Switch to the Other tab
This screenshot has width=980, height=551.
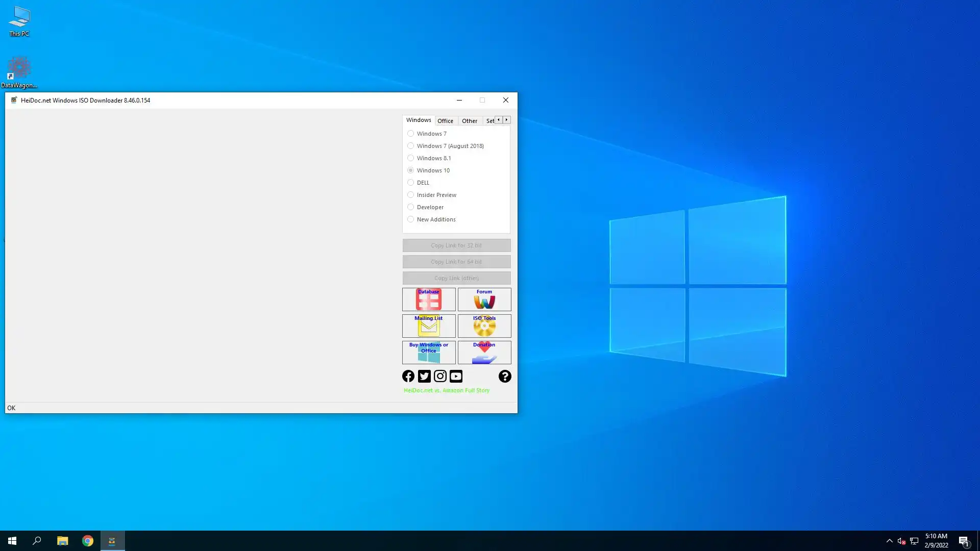[469, 121]
